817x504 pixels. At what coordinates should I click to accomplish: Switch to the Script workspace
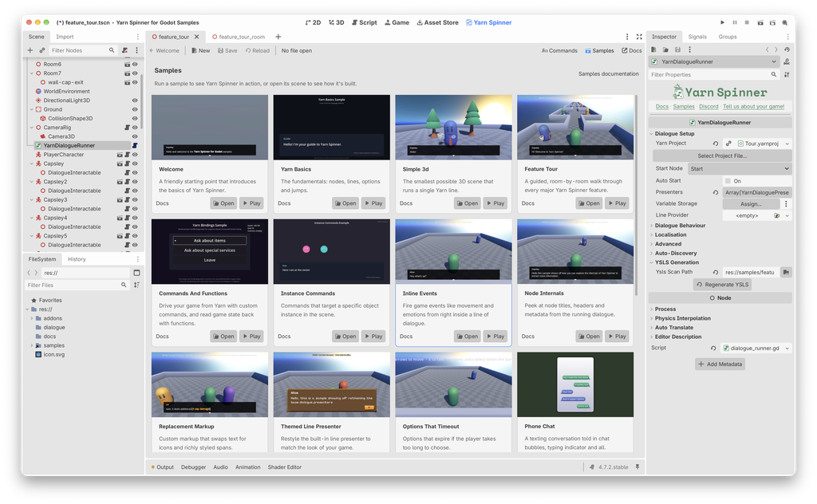coord(364,23)
